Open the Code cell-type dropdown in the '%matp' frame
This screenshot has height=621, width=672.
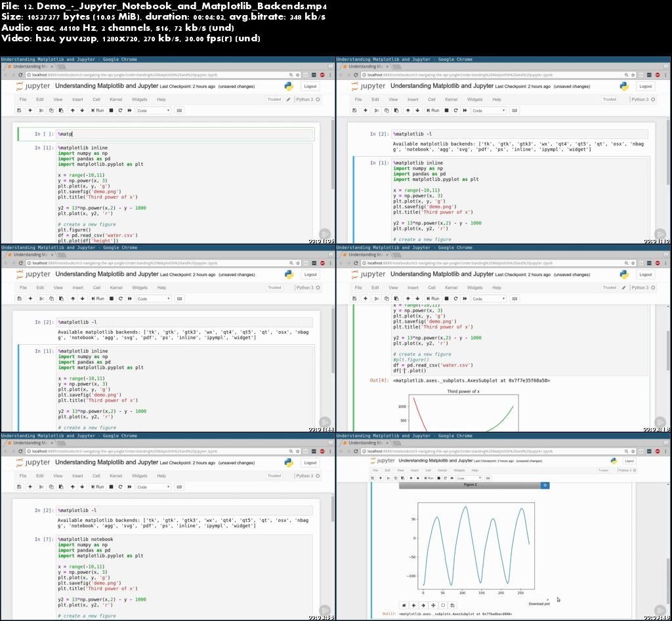152,110
